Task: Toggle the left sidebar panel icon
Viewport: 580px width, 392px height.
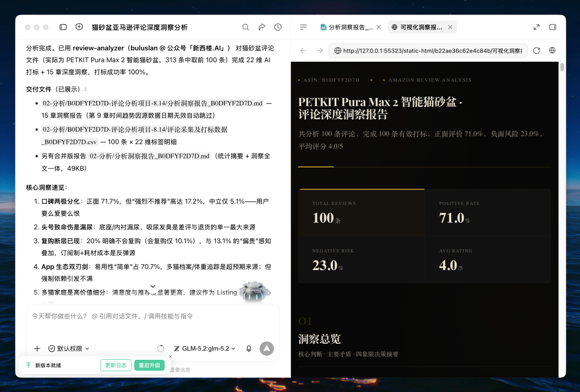Action: coord(63,27)
